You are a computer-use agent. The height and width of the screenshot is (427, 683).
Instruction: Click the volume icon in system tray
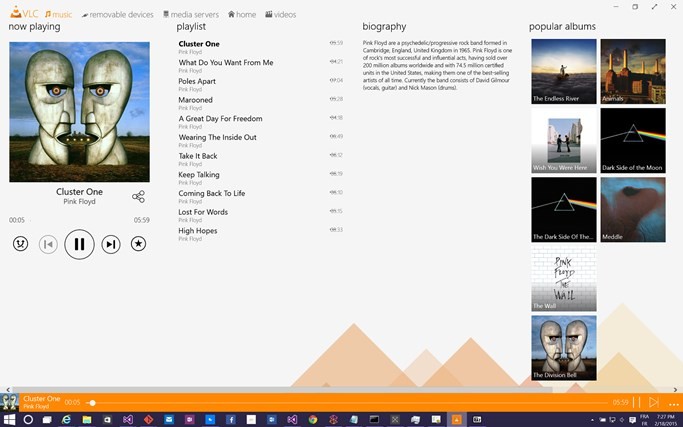point(622,420)
